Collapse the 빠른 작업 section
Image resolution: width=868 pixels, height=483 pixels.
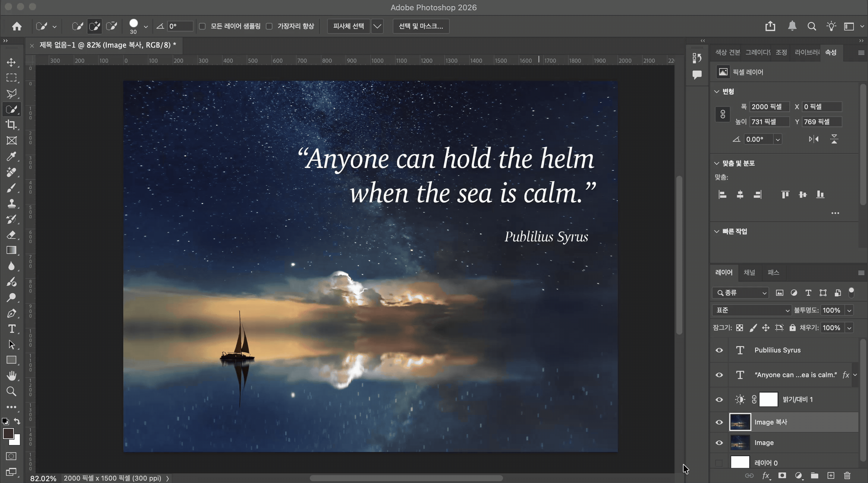[x=717, y=232]
